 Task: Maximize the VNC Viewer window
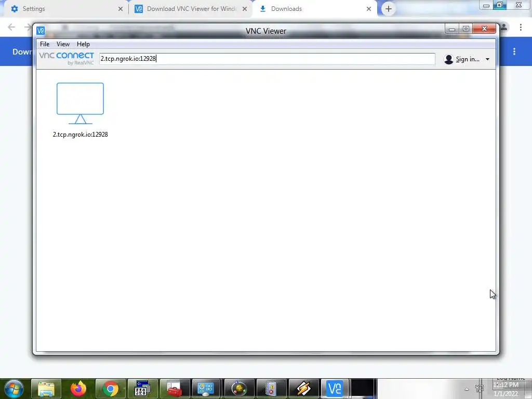[466, 29]
